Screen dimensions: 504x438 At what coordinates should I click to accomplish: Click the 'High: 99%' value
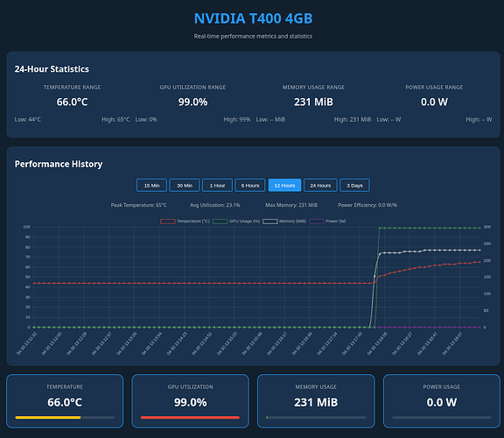(x=237, y=119)
